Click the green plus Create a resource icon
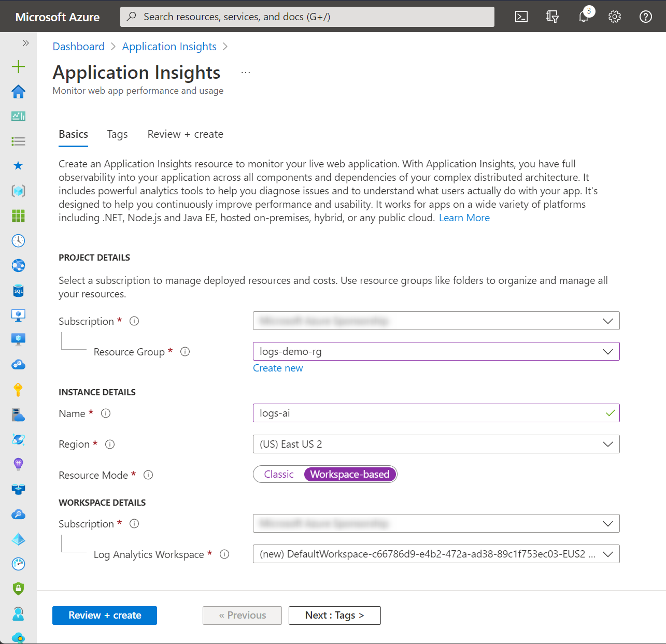Viewport: 666px width, 644px height. click(x=18, y=66)
